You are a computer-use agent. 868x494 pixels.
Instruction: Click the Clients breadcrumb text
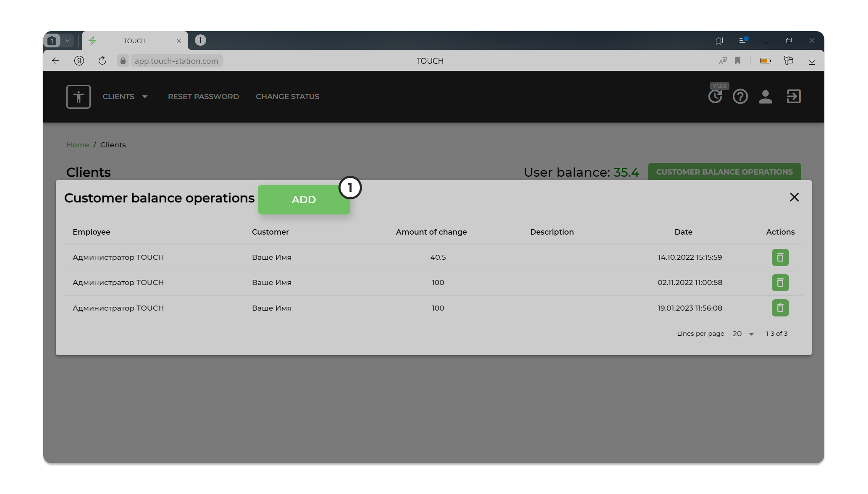113,145
